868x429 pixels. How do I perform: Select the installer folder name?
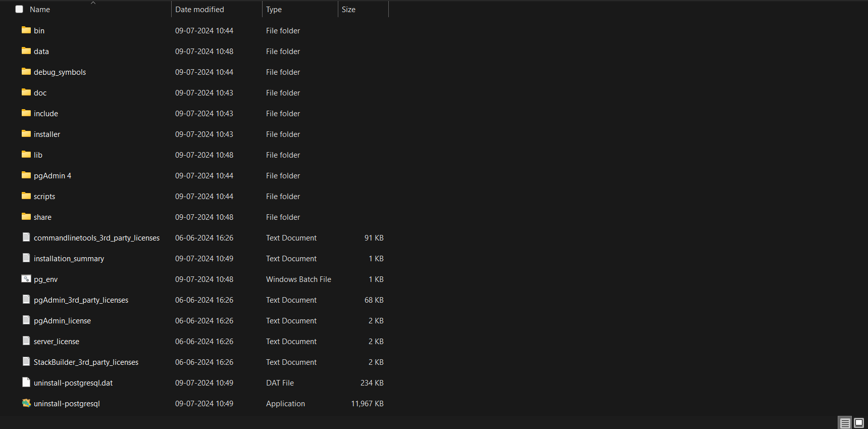[47, 134]
